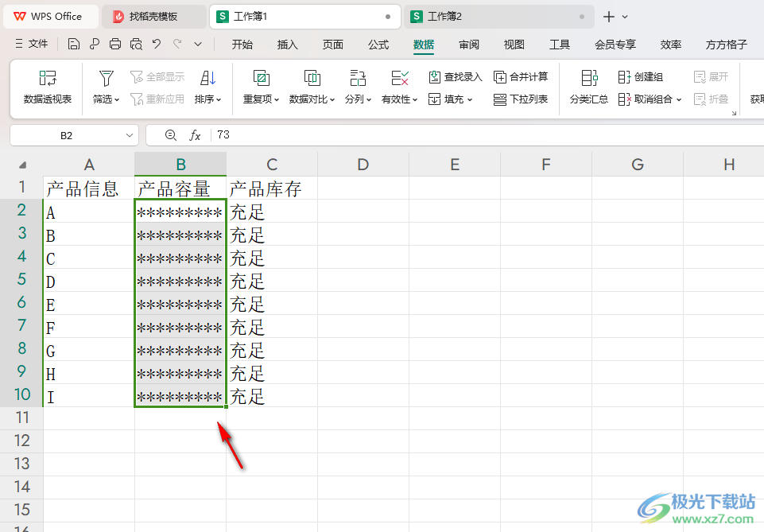Click the redo arrow icon
The width and height of the screenshot is (764, 532).
177,45
